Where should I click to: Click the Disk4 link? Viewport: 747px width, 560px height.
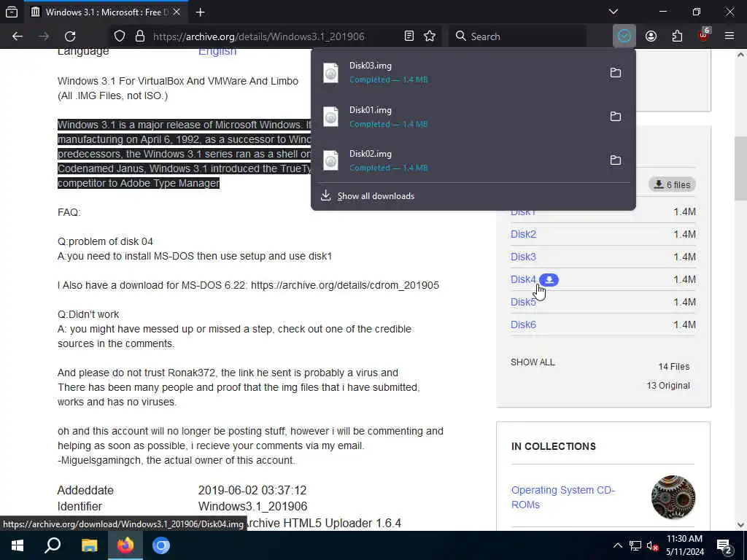pyautogui.click(x=523, y=279)
